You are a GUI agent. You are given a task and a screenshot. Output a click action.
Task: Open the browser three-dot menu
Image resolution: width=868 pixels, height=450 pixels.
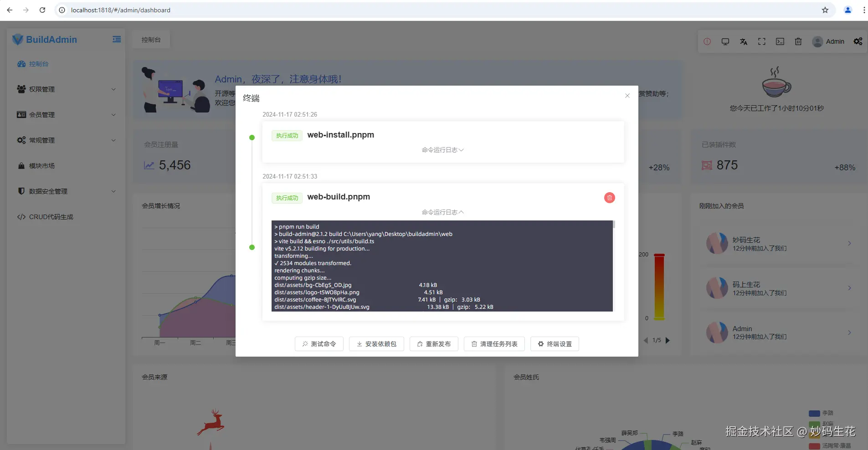coord(864,10)
